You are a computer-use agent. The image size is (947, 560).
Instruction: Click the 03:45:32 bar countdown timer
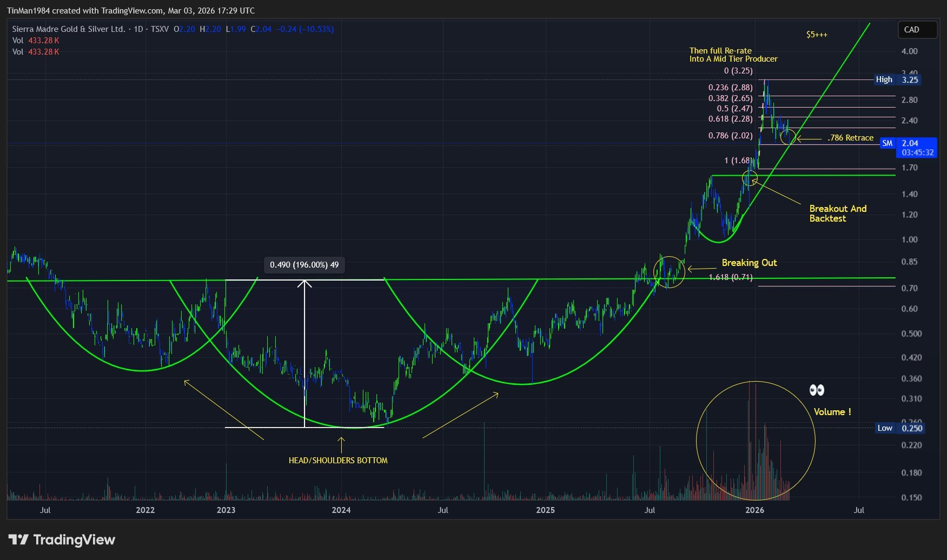pyautogui.click(x=917, y=152)
